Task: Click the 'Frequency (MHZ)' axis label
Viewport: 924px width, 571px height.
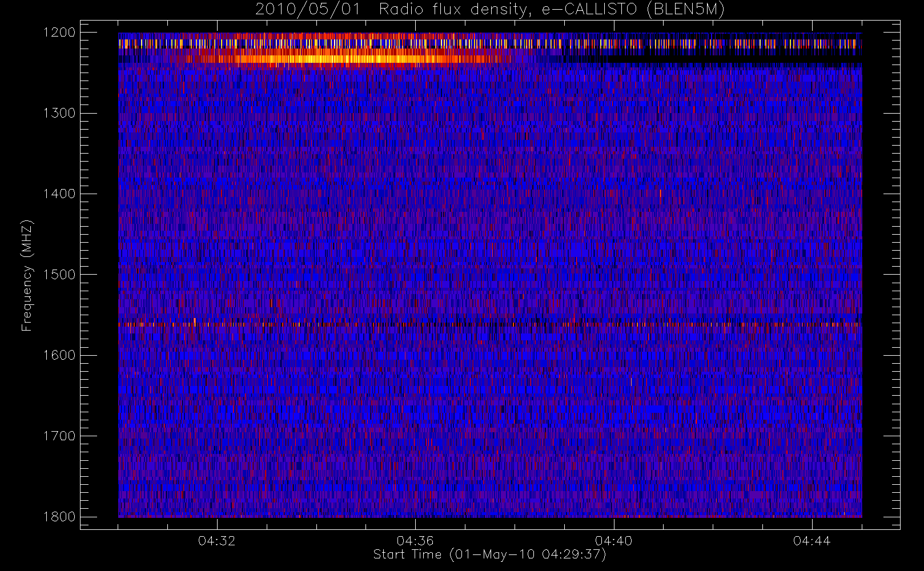Action: 27,275
